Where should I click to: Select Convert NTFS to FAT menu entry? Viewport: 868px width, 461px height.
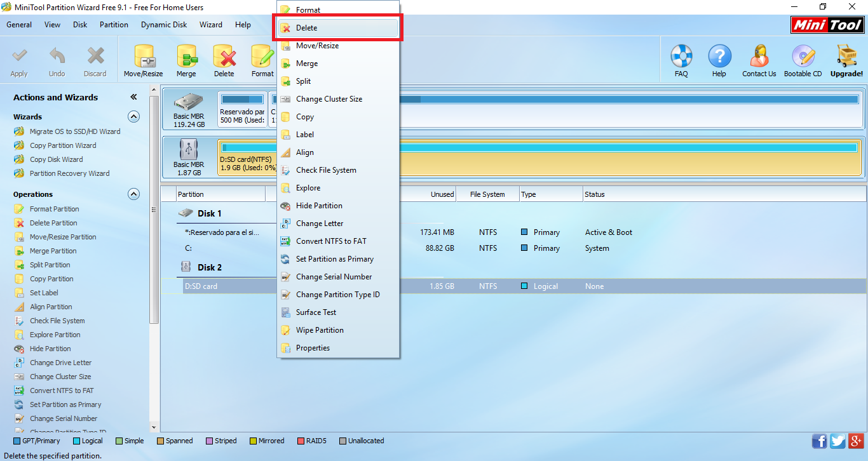click(x=338, y=241)
